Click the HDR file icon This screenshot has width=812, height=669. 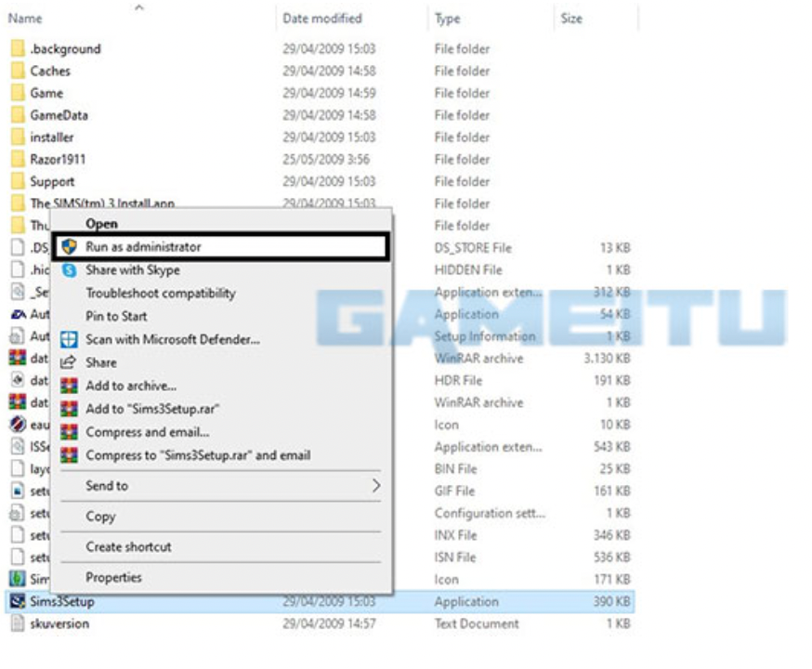pos(18,380)
